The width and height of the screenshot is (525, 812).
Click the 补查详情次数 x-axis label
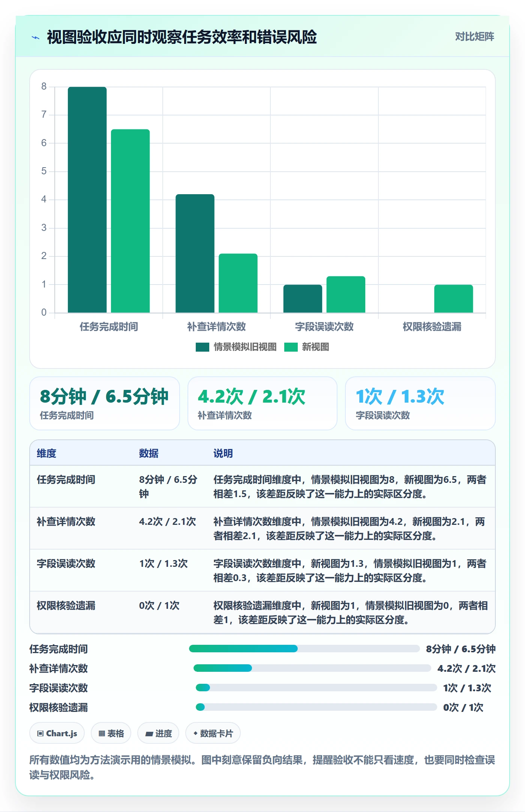(x=216, y=327)
